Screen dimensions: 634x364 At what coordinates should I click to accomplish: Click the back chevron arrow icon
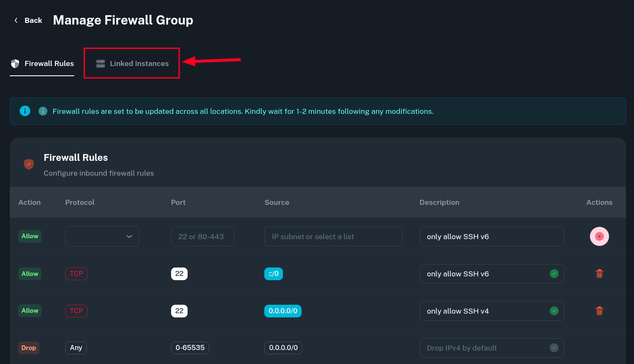pos(16,20)
